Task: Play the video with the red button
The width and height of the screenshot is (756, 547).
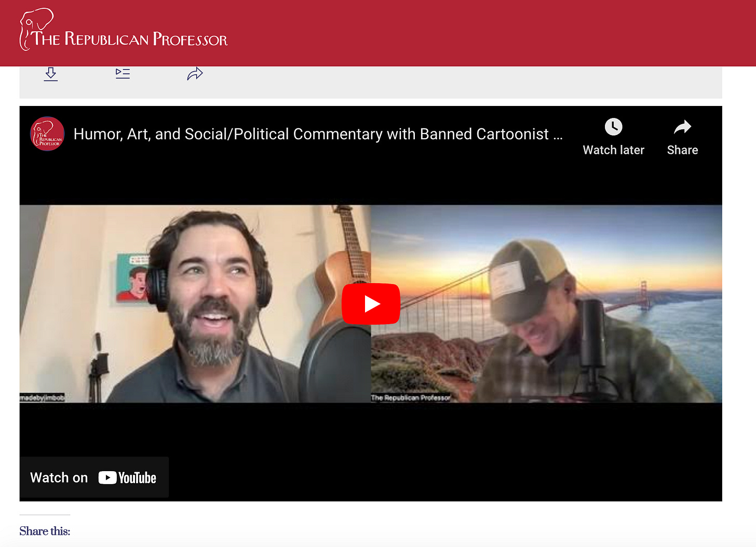Action: click(371, 304)
